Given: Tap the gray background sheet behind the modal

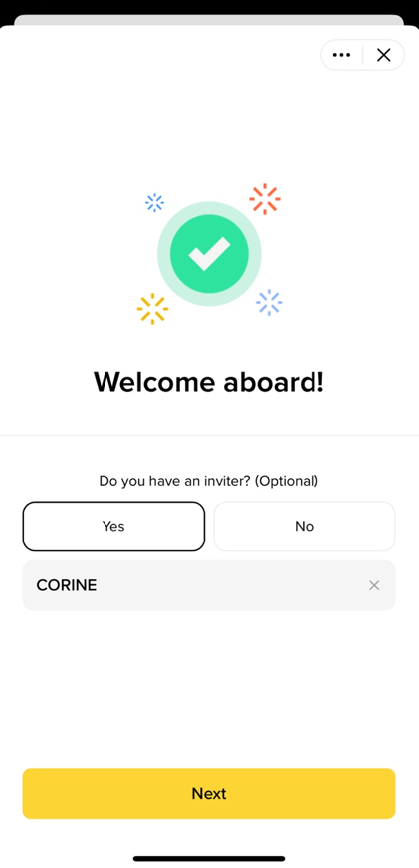Looking at the screenshot, I should (209, 19).
